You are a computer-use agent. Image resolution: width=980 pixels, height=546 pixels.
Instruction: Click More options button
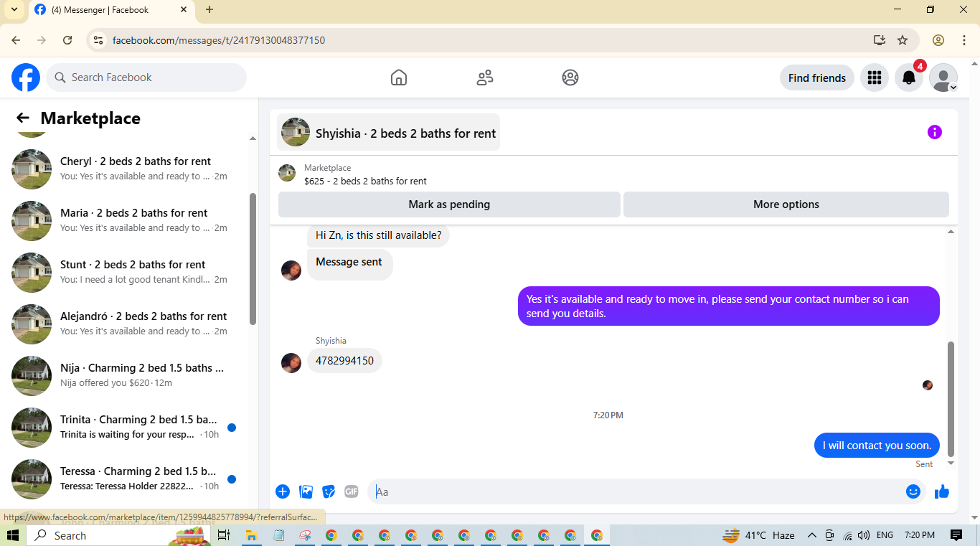pos(786,204)
